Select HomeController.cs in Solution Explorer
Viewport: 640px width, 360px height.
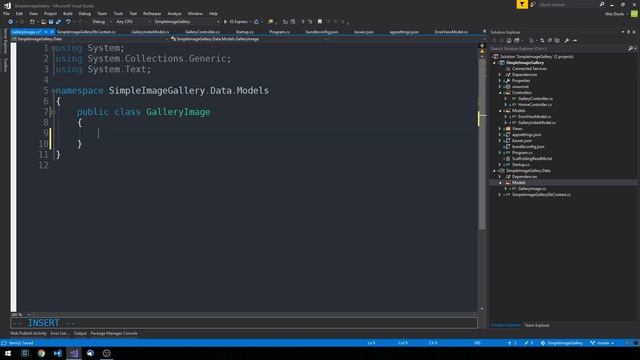(535, 104)
